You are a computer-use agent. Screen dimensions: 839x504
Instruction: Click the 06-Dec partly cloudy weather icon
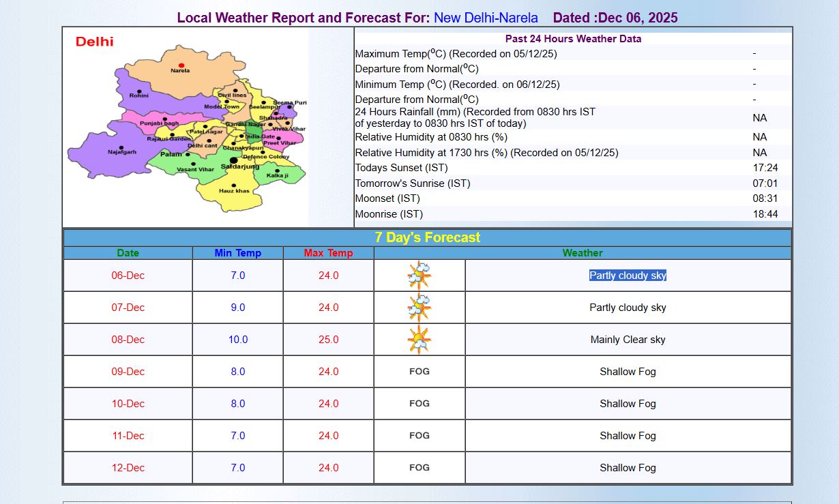419,276
